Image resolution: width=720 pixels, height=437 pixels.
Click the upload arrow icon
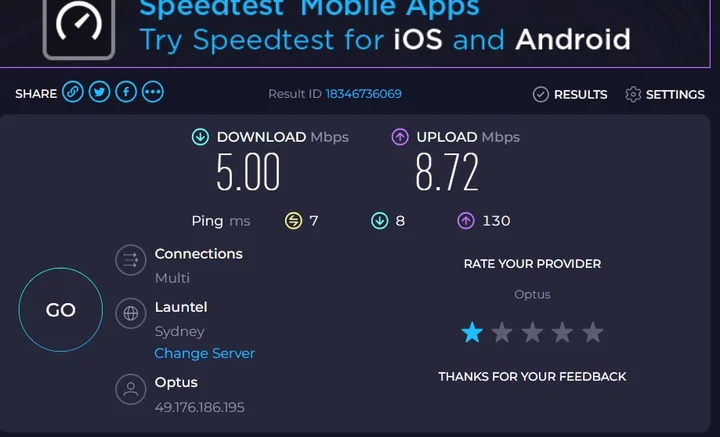click(399, 137)
